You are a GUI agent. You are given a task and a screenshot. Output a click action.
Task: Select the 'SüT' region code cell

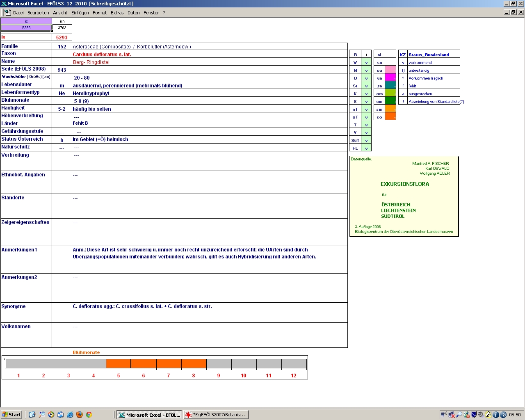(355, 140)
